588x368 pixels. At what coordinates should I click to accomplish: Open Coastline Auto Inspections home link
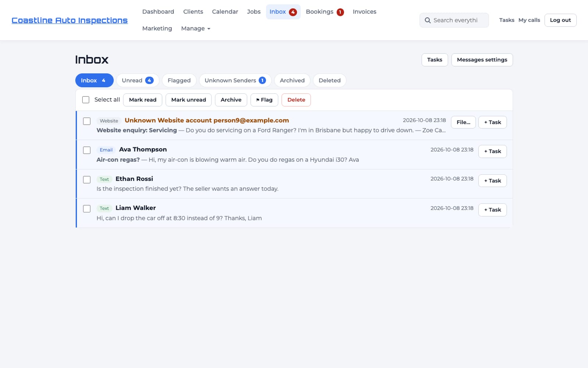[69, 20]
